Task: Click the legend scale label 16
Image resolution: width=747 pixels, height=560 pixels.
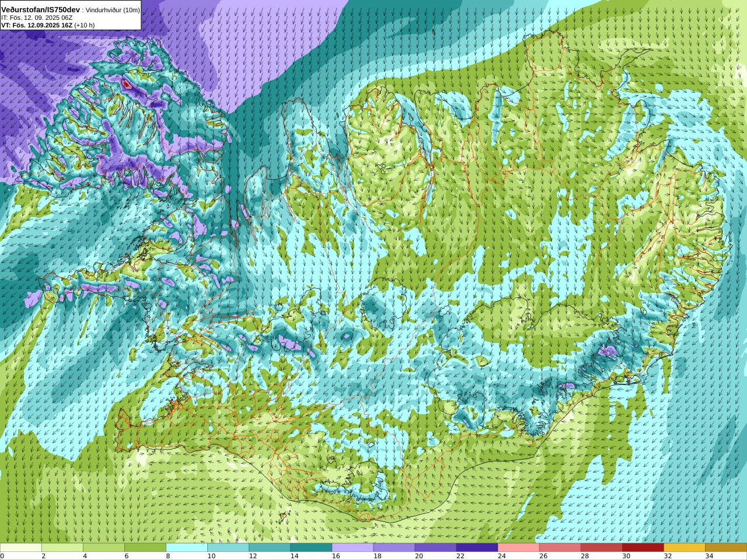Action: 336,556
